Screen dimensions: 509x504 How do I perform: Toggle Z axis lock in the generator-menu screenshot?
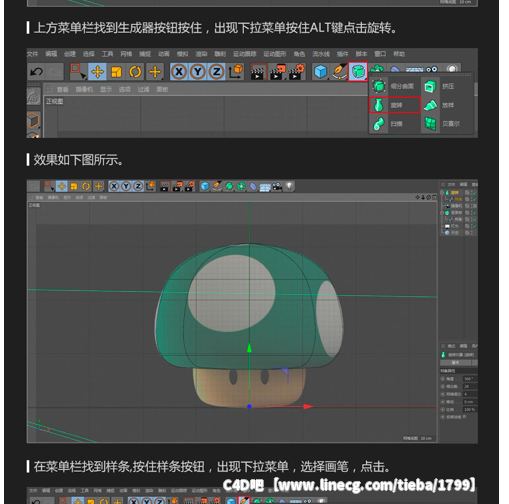pos(216,72)
